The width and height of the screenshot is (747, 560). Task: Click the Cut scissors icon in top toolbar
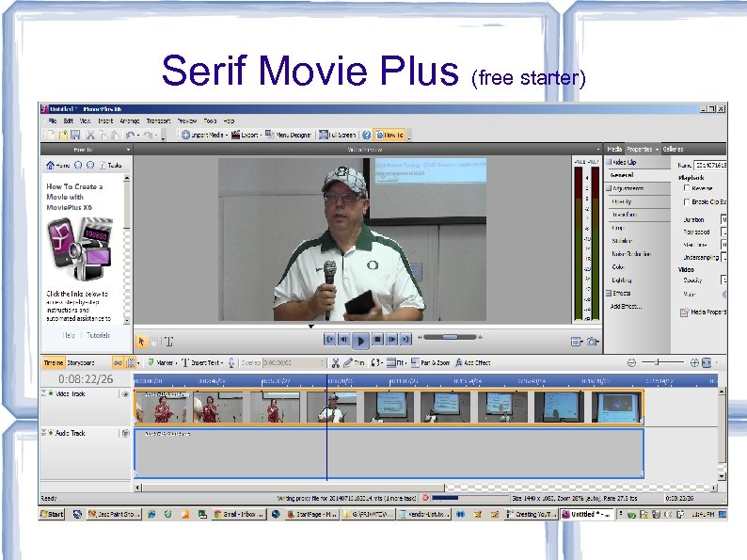[x=90, y=136]
